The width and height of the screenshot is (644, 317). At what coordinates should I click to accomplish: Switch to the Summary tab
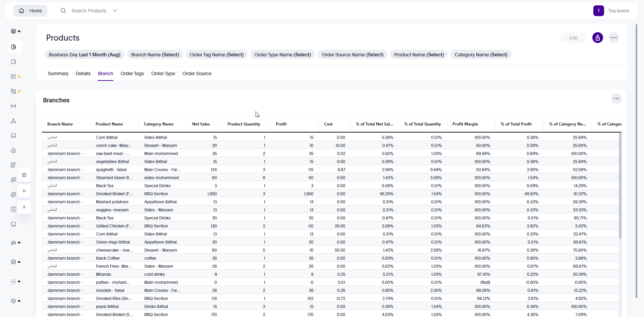[58, 73]
